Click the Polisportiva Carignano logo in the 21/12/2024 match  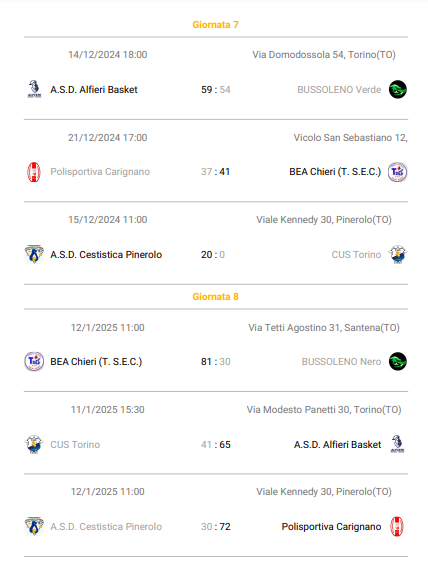34,172
